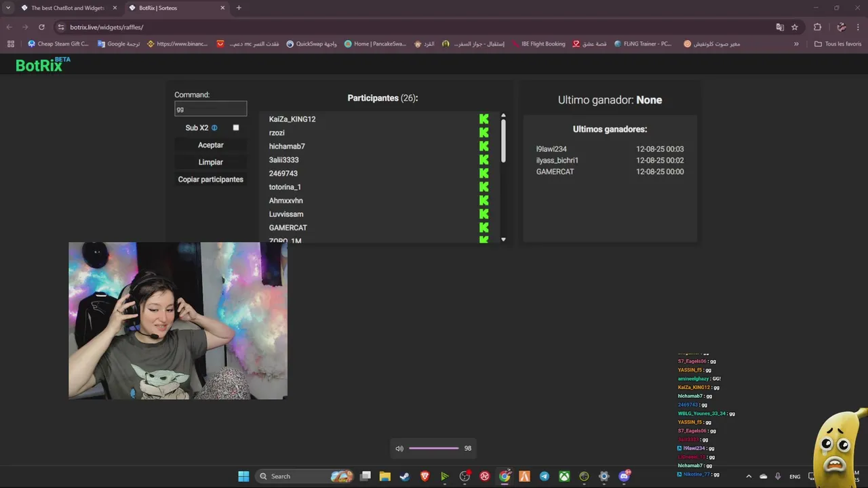Select participant KaiZa_KING12

tap(292, 119)
